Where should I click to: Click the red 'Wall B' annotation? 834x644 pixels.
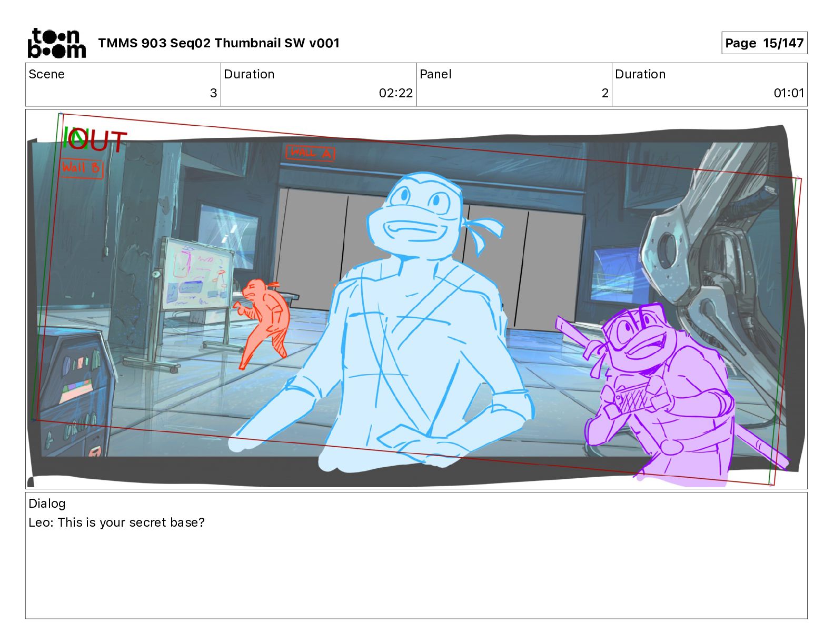pyautogui.click(x=81, y=168)
